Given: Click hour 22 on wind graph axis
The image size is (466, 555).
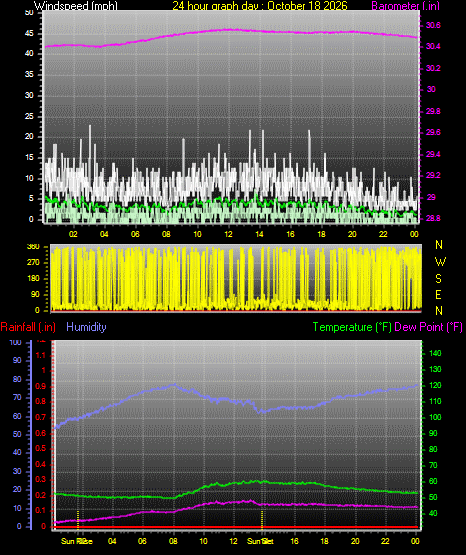Looking at the screenshot, I should [x=383, y=234].
